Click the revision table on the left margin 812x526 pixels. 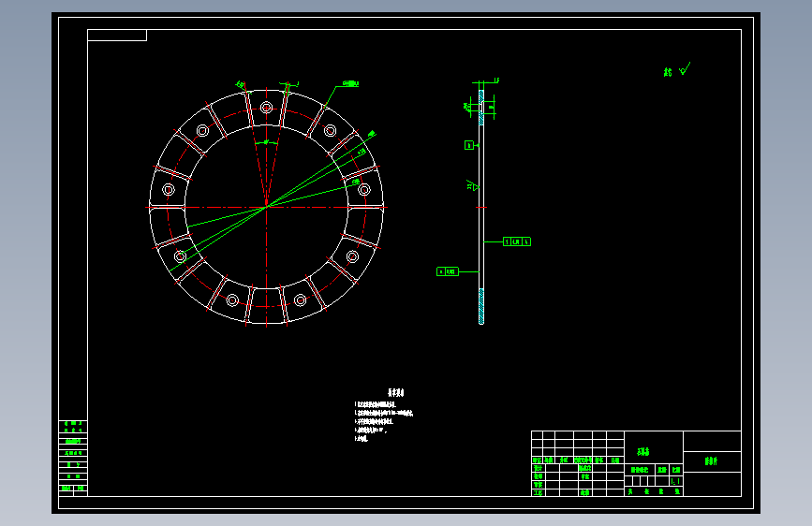coord(73,459)
